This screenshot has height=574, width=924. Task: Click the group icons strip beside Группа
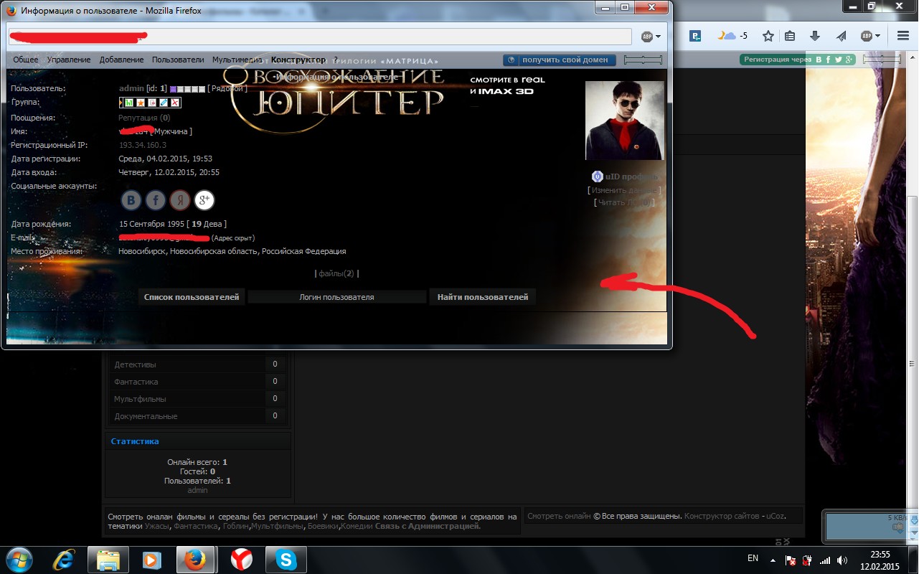150,103
